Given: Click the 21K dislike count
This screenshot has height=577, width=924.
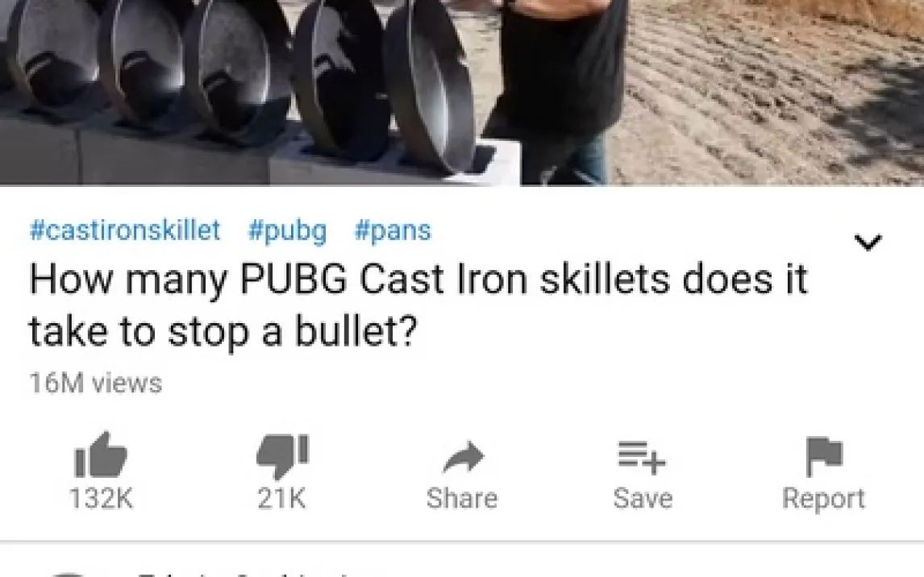Looking at the screenshot, I should coord(281,499).
